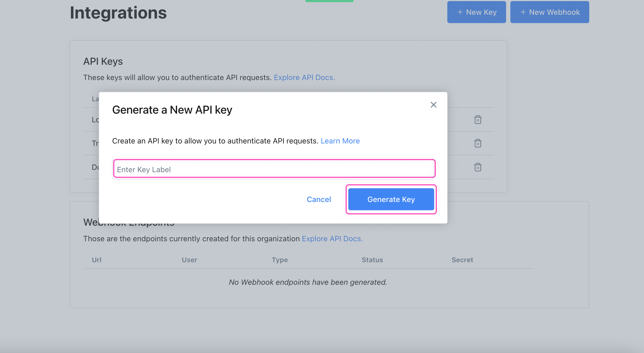Delete the second API key using its trash icon
The width and height of the screenshot is (644, 353).
tap(478, 143)
